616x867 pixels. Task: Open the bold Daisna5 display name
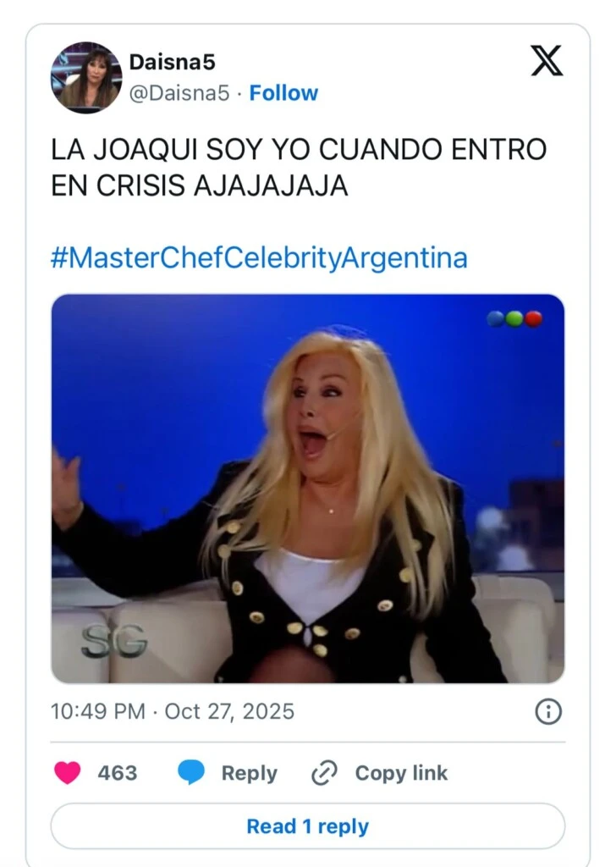click(172, 62)
